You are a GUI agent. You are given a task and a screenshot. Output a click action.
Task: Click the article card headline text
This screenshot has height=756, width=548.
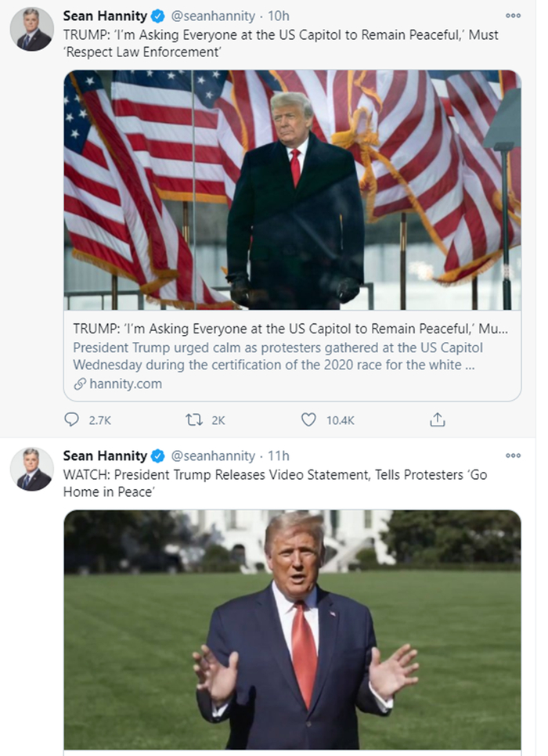tap(290, 328)
